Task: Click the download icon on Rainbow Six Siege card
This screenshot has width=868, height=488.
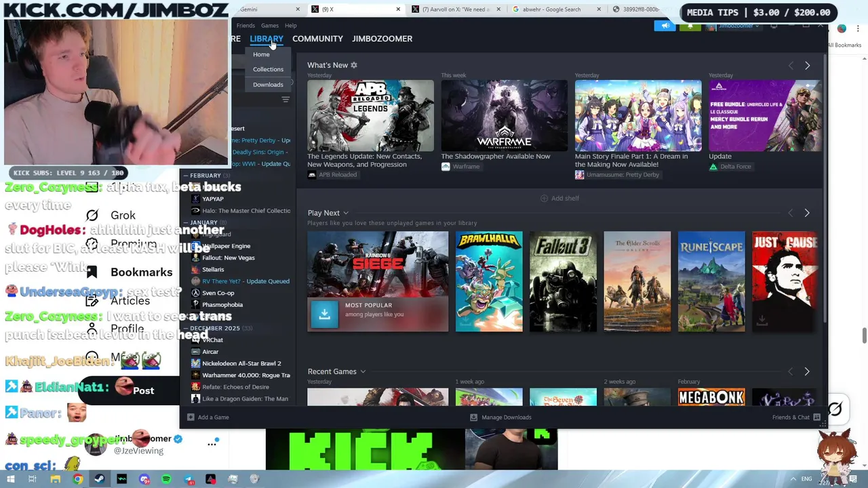Action: [324, 314]
